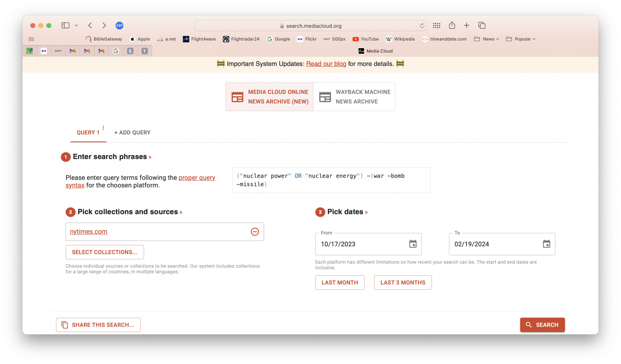Select Media Cloud Online News Archive
The image size is (621, 364).
point(269,97)
